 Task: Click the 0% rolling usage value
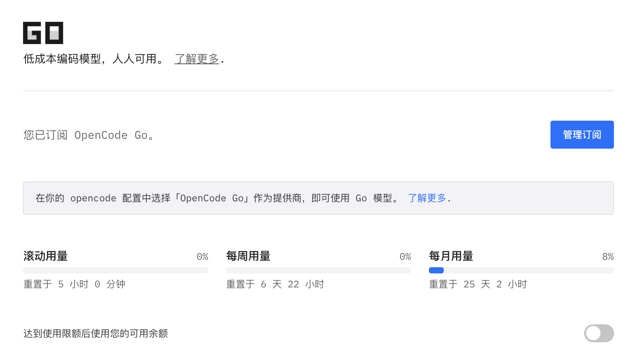(x=202, y=257)
